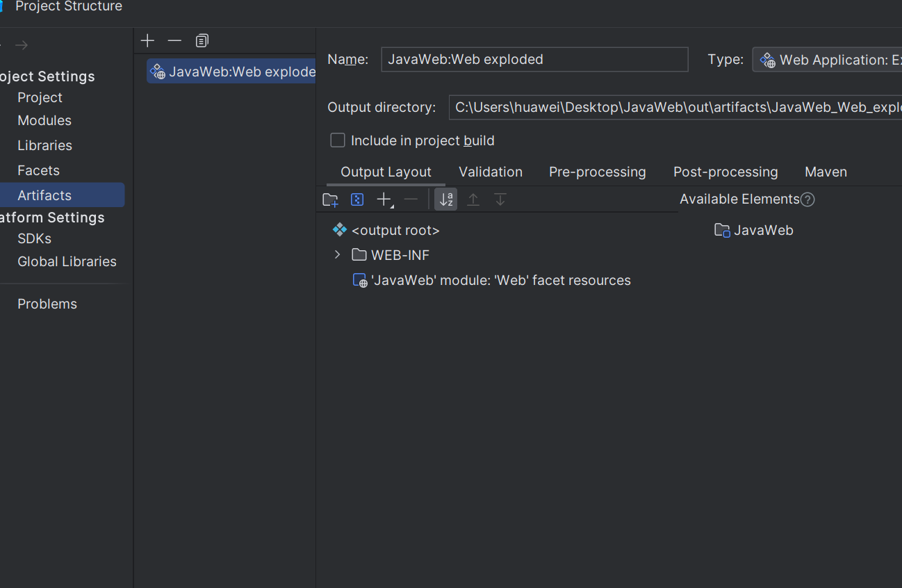Open the Maven tab
This screenshot has height=588, width=902.
(826, 172)
